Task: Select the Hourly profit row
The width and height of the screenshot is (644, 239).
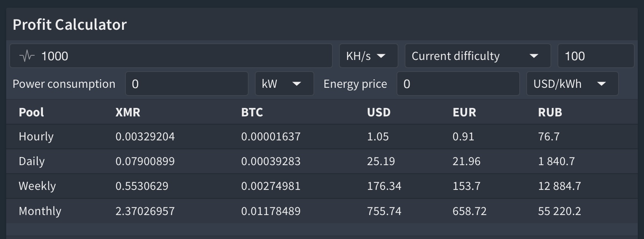Action: 322,137
